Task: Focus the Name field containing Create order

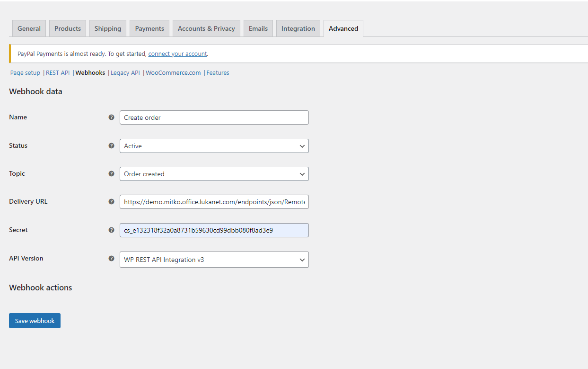Action: [x=214, y=117]
